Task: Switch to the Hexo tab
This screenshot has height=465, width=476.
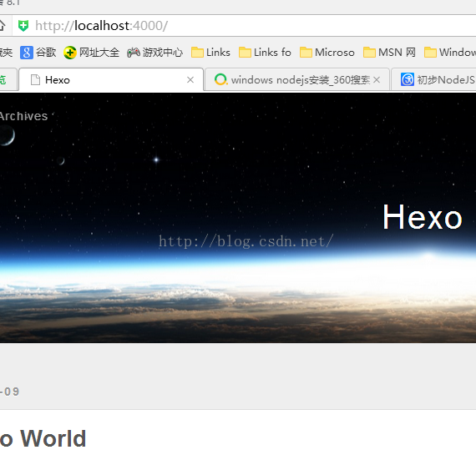Action: click(x=111, y=80)
